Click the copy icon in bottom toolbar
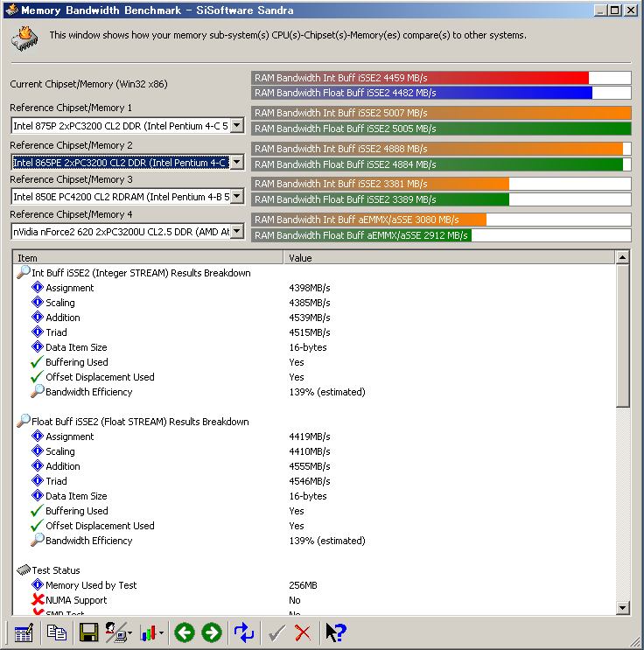This screenshot has width=644, height=650. pyautogui.click(x=57, y=633)
